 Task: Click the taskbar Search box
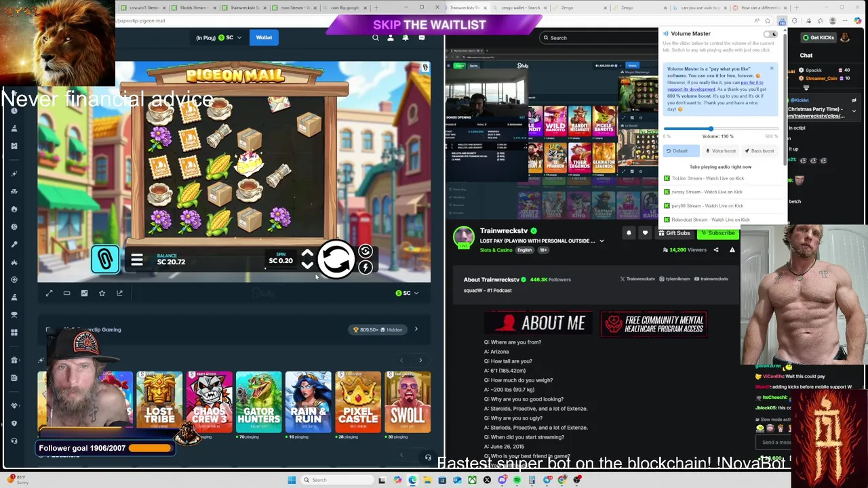pyautogui.click(x=336, y=480)
